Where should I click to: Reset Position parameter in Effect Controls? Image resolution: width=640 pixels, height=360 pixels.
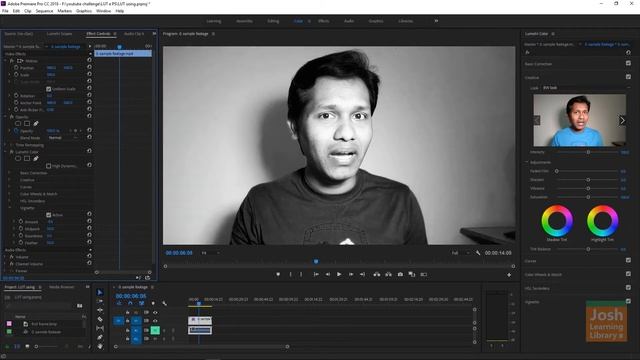pyautogui.click(x=89, y=67)
